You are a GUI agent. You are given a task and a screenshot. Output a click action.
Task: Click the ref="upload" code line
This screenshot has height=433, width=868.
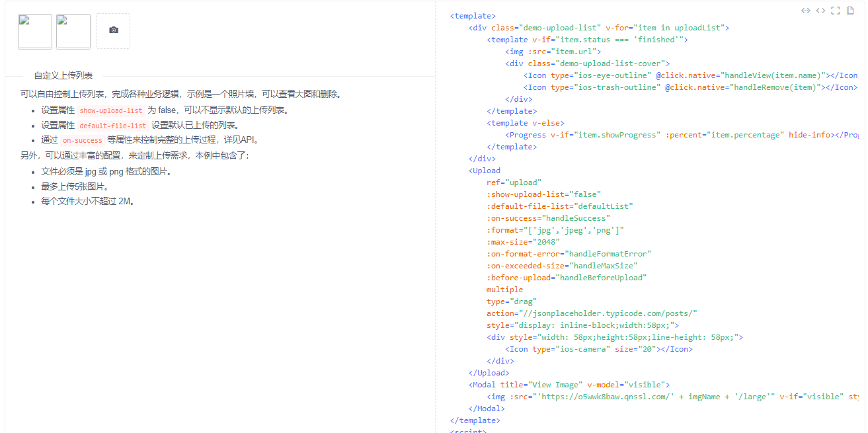pos(514,182)
